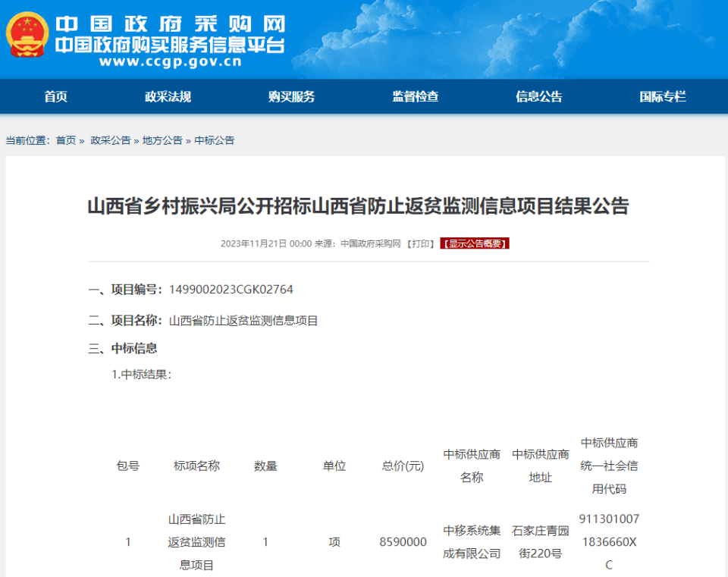Select 购买服务 in the navigation bar
Screen dimensions: 728x577
click(x=291, y=96)
